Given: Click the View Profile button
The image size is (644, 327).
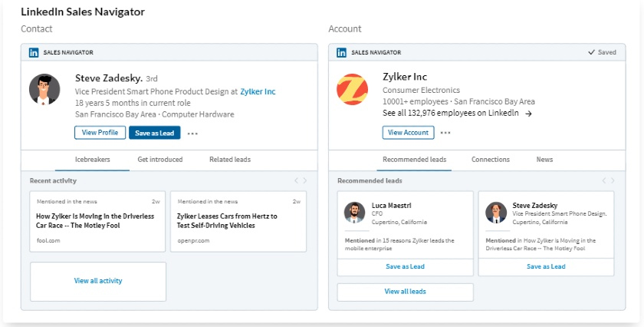Looking at the screenshot, I should tap(100, 133).
